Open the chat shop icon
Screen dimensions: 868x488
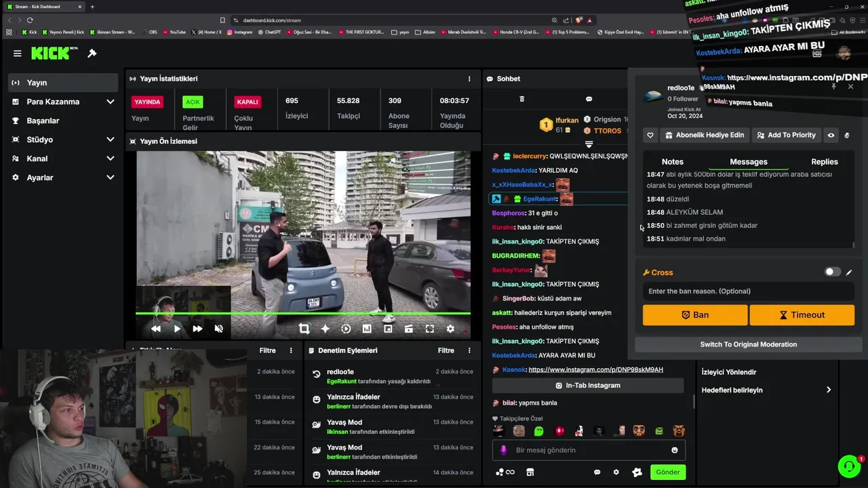530,472
